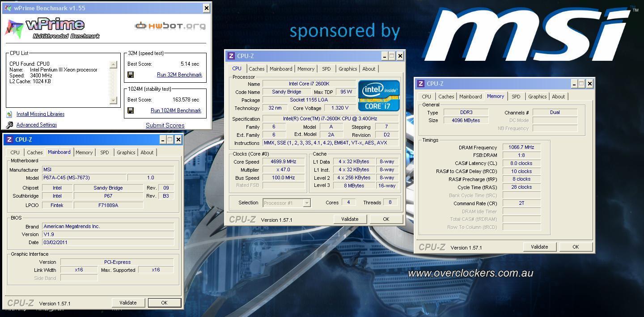Click the wPrime title bar app icon
Image resolution: width=644 pixels, height=317 pixels.
pos(8,8)
